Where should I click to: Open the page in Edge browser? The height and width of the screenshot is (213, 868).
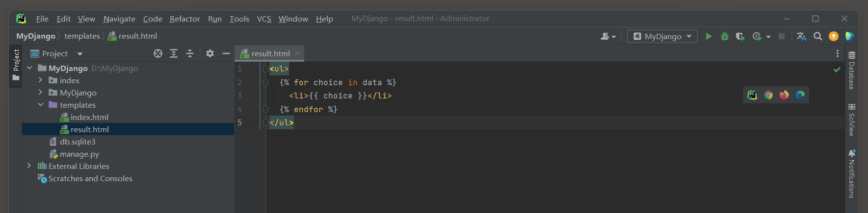[800, 95]
